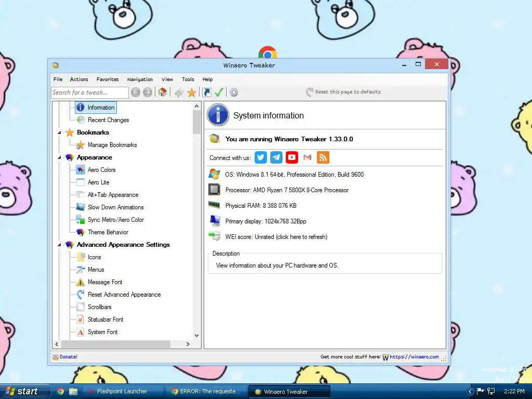Click tree horizontal scroll right arrow
The image size is (532, 399).
click(x=188, y=344)
